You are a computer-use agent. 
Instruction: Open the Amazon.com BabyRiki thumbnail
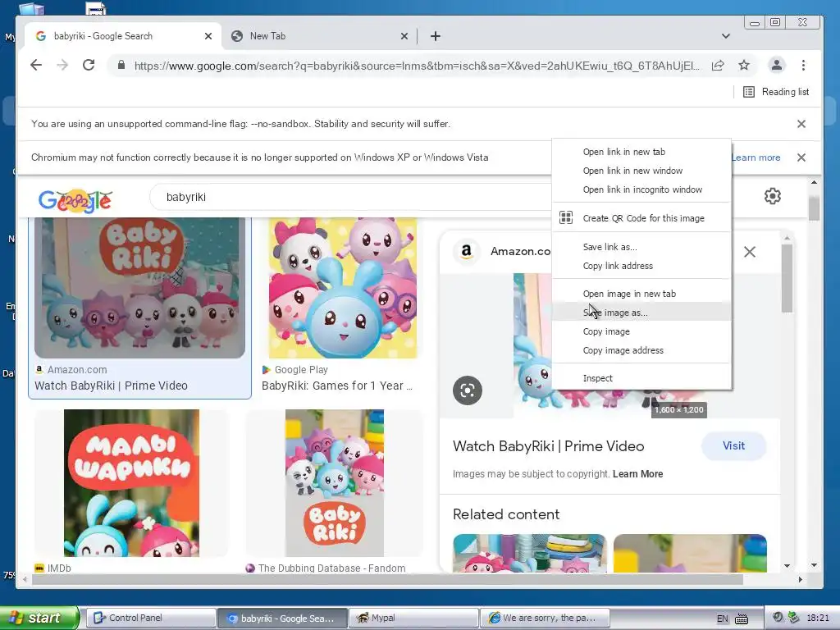[139, 288]
